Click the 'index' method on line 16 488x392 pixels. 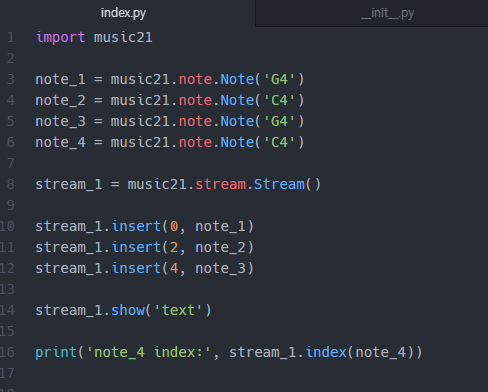326,352
